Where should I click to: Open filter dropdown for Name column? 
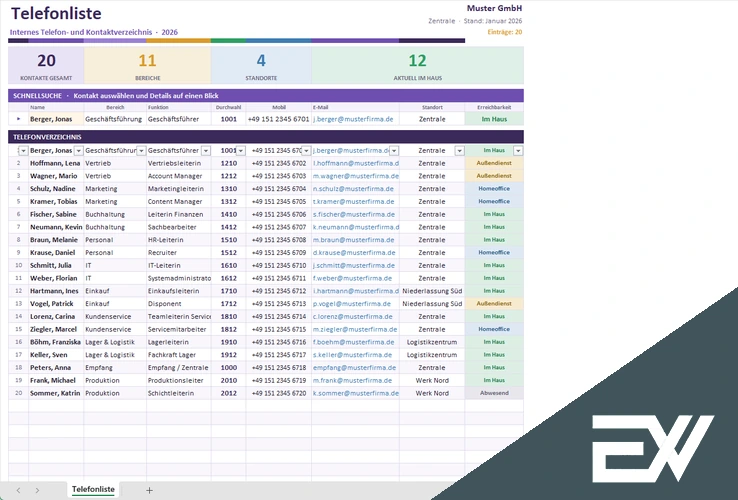[79, 151]
